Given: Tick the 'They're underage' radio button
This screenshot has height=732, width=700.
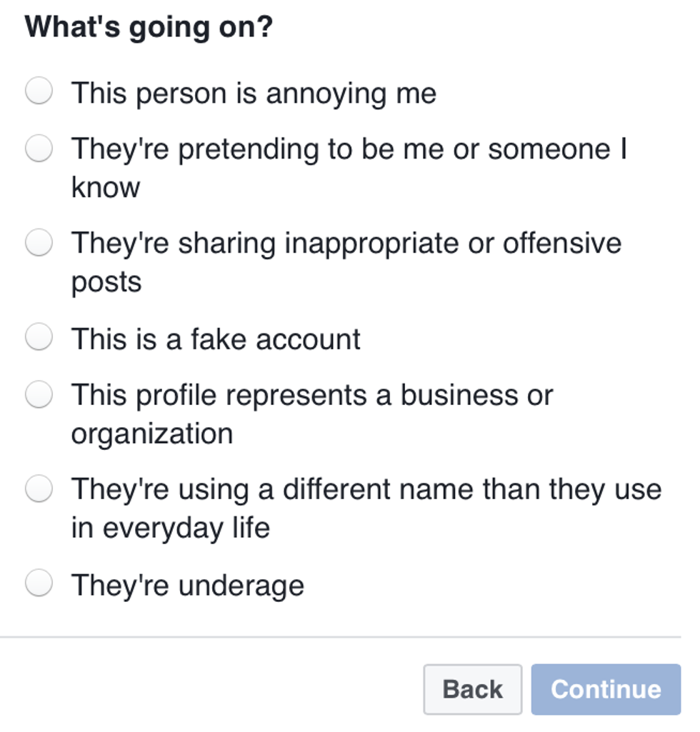Looking at the screenshot, I should click(39, 584).
